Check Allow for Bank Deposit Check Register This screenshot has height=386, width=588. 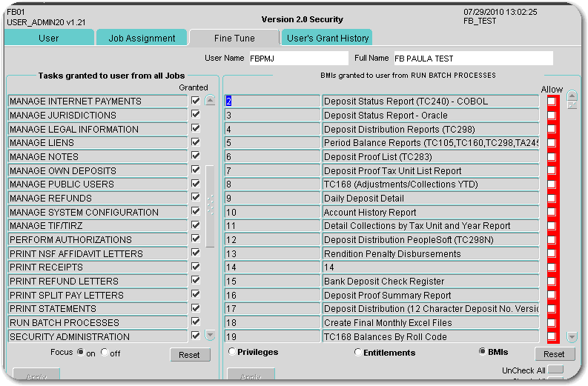(552, 281)
